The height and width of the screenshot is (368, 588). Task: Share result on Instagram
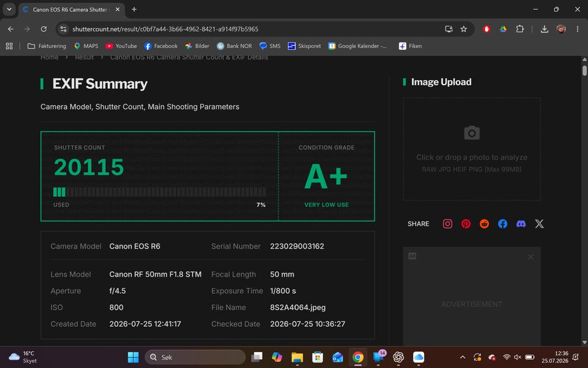point(447,224)
